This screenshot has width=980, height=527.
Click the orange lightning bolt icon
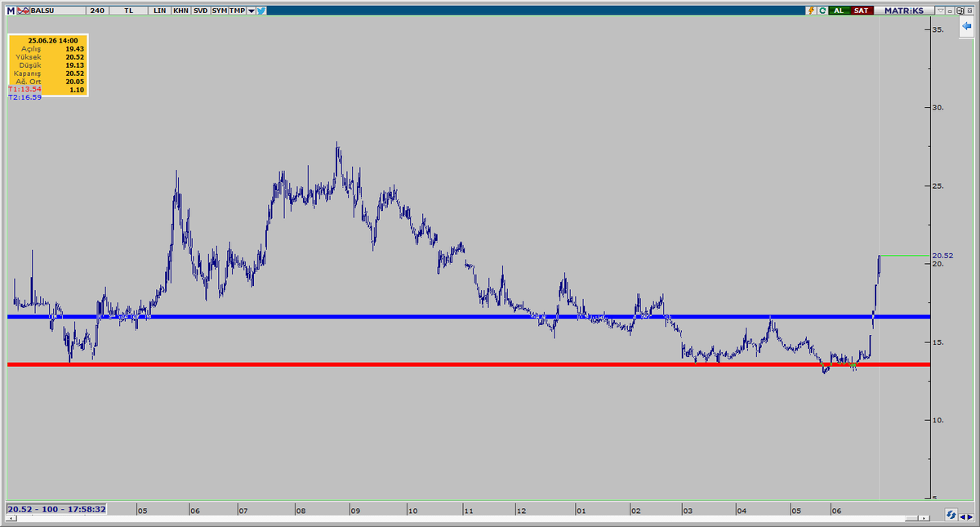812,11
